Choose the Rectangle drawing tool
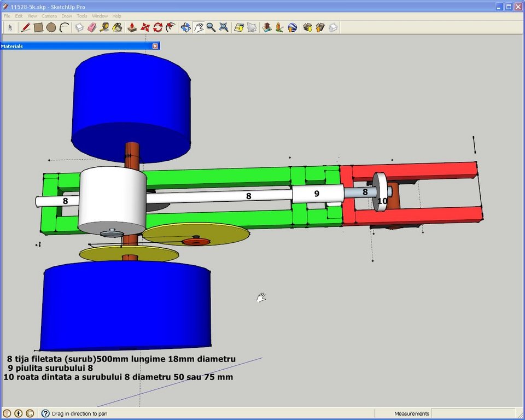525x420 pixels. (x=38, y=27)
